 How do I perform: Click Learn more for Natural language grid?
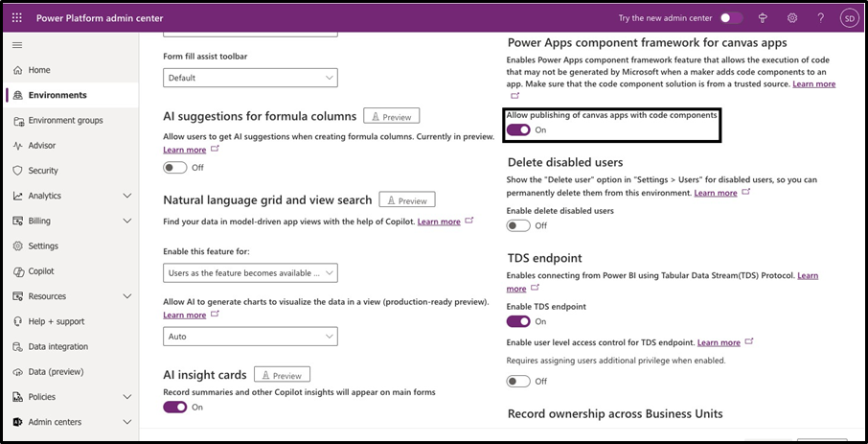pos(439,222)
